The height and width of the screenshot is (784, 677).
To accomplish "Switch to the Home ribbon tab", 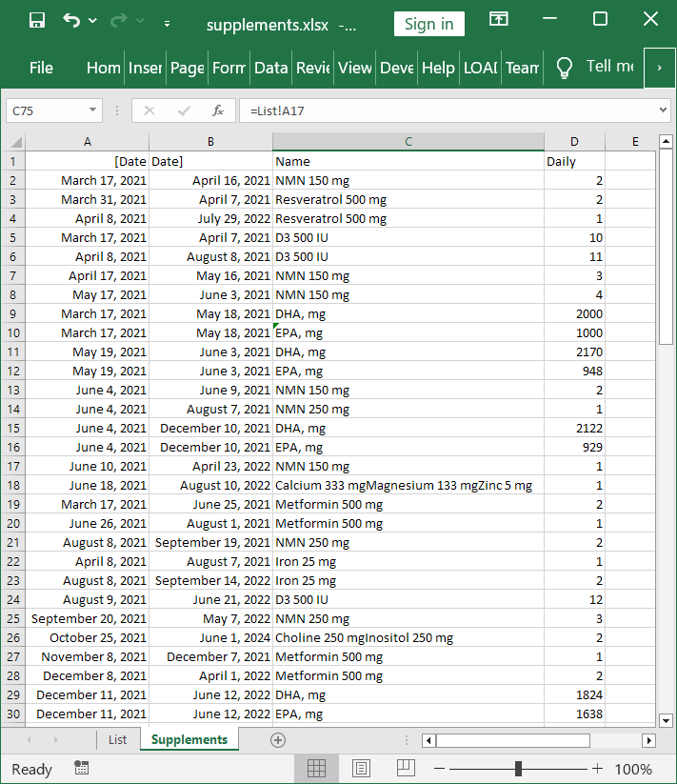I will (x=104, y=68).
